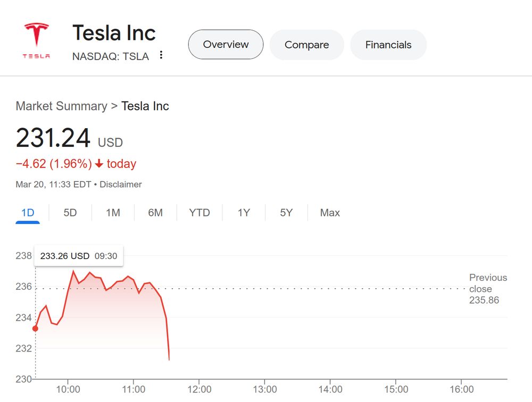The image size is (532, 402).
Task: Click the Tesla Inc breadcrumb link
Action: (x=145, y=106)
